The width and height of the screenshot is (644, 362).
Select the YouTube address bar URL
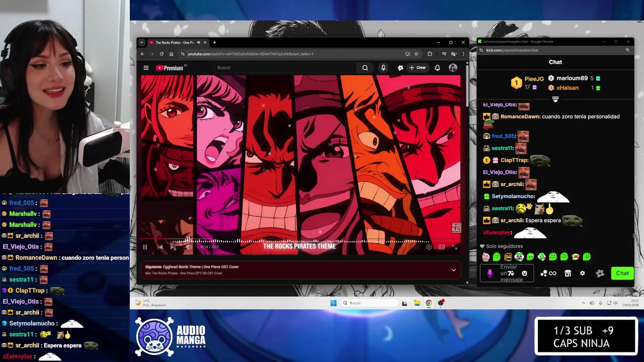point(251,54)
